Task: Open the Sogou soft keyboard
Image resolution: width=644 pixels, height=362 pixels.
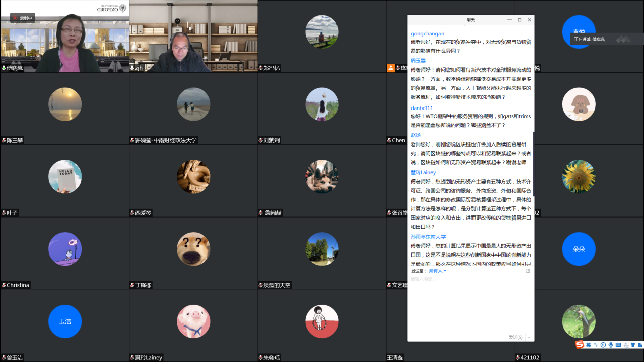Action: coord(618,345)
